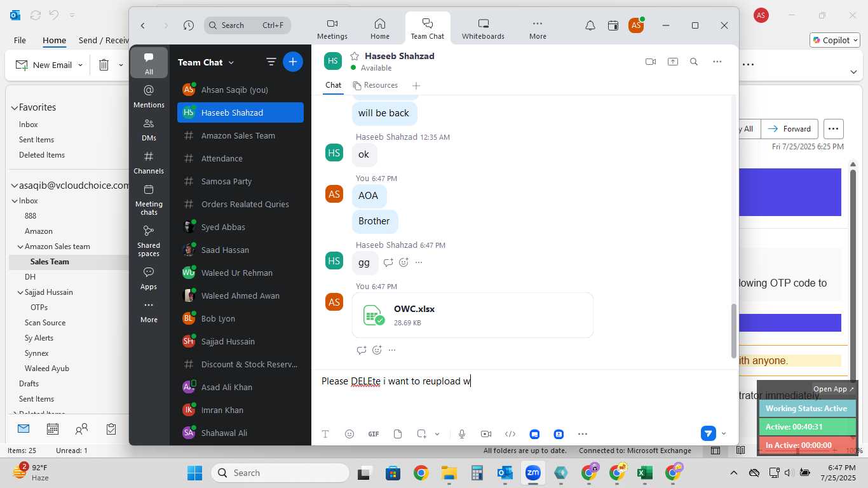The height and width of the screenshot is (488, 868).
Task: Start video call with Haseeb Shahzad
Action: tap(651, 62)
